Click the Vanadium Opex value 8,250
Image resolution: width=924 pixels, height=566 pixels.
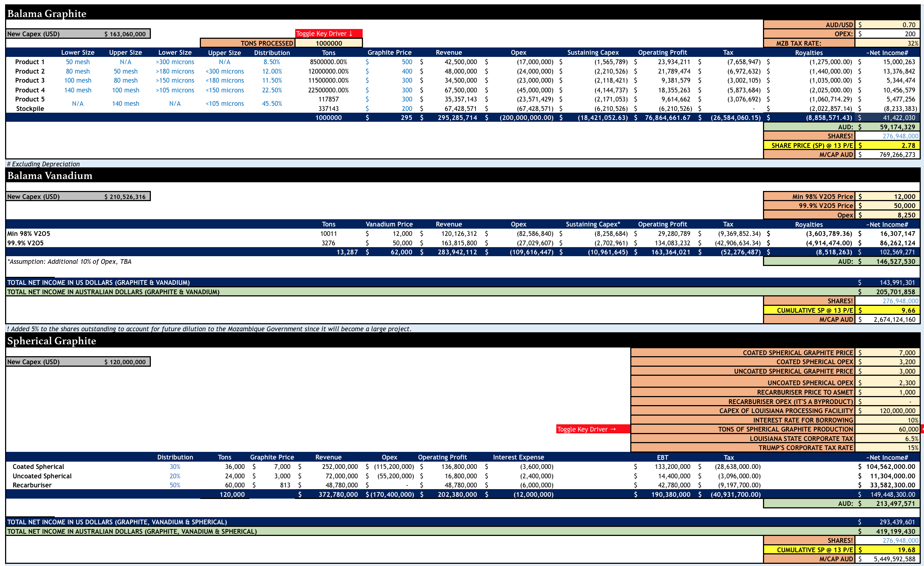coord(887,215)
